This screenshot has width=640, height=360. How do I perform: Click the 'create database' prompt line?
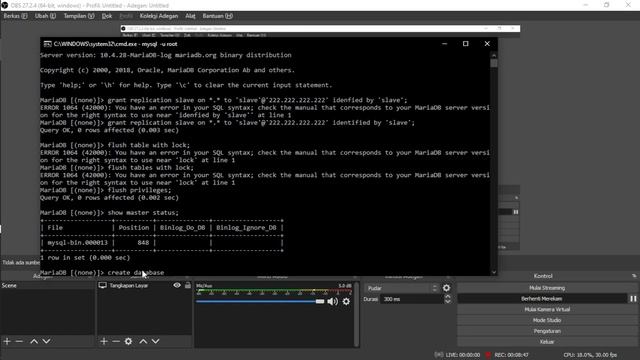pos(102,272)
